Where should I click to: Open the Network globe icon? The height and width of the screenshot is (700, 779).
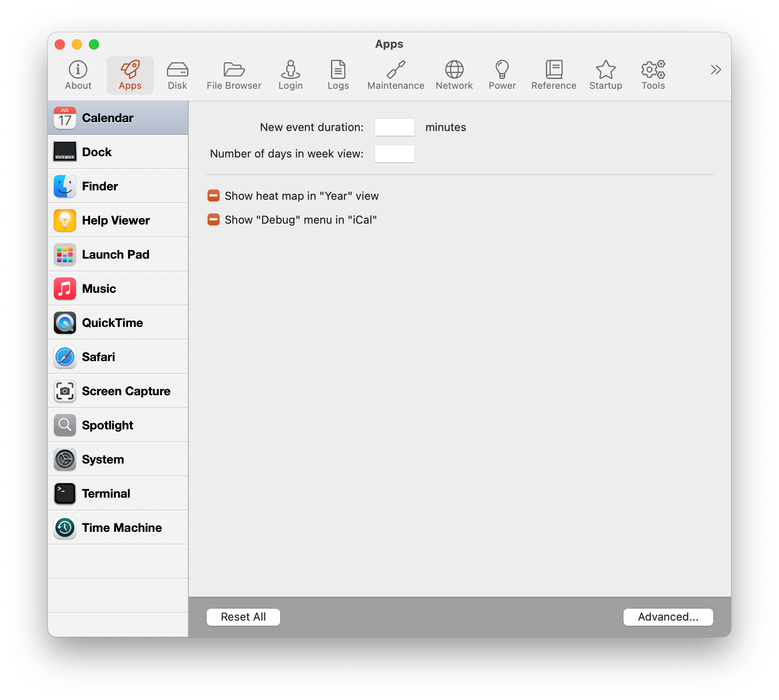tap(454, 70)
